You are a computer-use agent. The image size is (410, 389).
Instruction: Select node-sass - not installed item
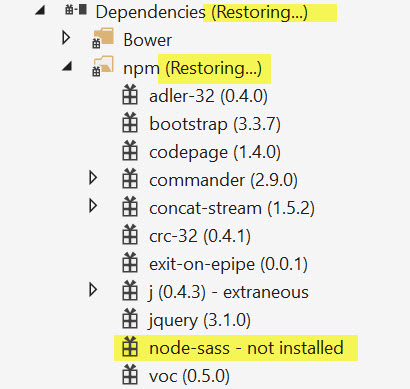[246, 348]
